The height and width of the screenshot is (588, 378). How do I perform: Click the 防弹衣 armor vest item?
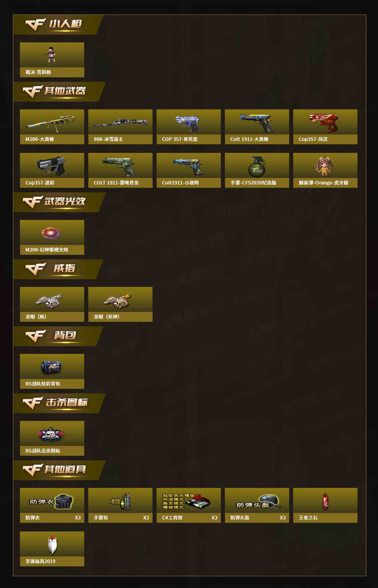pyautogui.click(x=52, y=505)
